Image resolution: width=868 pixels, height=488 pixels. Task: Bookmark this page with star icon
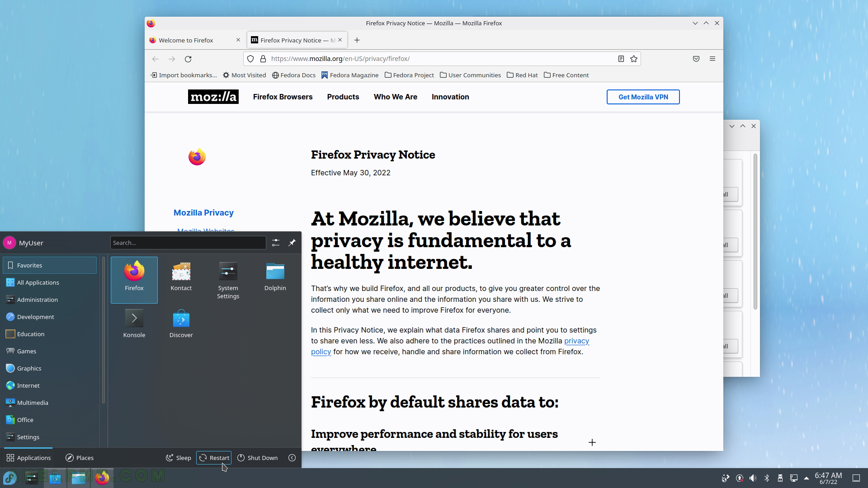[634, 59]
